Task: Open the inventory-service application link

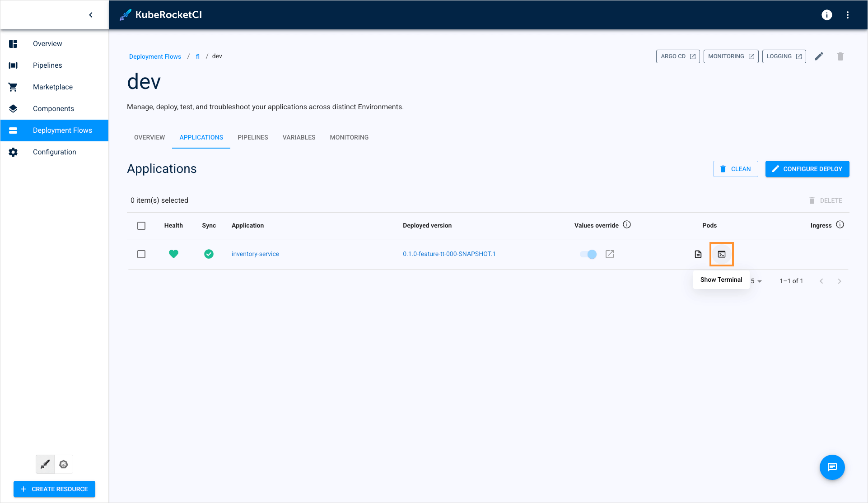Action: (x=255, y=253)
